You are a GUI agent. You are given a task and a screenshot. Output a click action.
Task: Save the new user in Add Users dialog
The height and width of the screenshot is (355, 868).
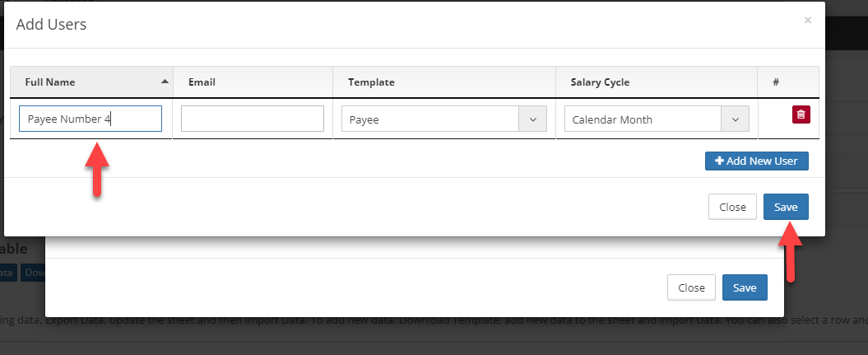tap(786, 207)
